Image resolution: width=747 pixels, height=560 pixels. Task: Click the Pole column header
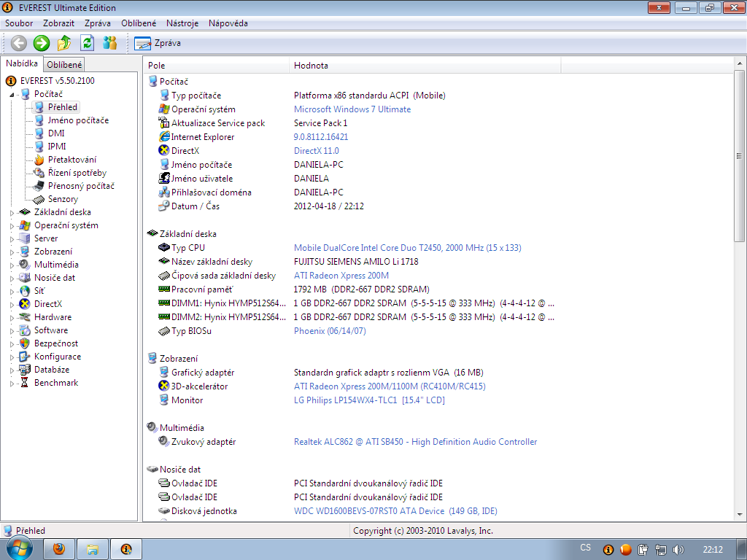[x=216, y=65]
